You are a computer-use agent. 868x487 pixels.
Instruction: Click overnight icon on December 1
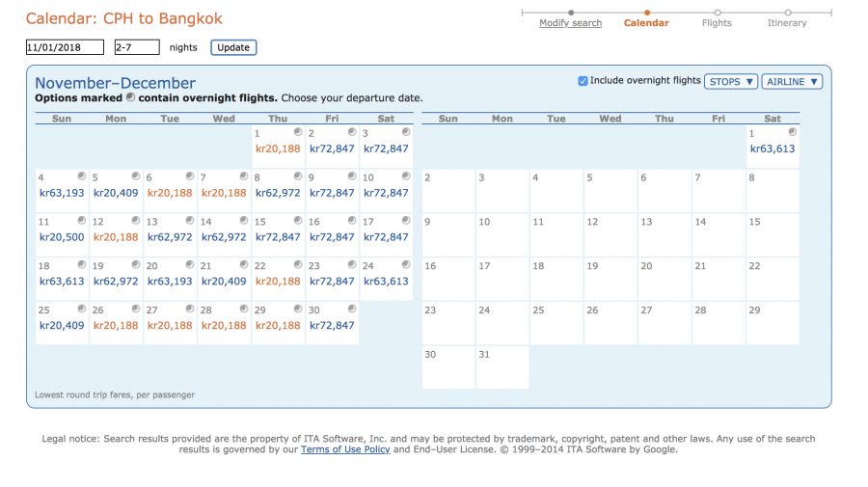pyautogui.click(x=792, y=132)
